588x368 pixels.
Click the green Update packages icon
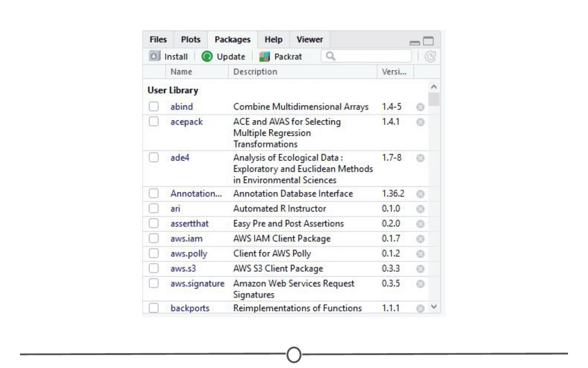click(x=207, y=56)
